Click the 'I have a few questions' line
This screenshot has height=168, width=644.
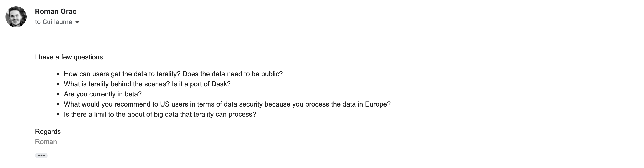click(x=70, y=57)
